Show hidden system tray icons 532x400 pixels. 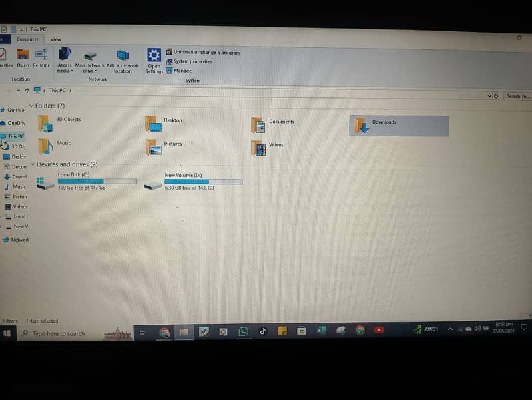click(450, 329)
